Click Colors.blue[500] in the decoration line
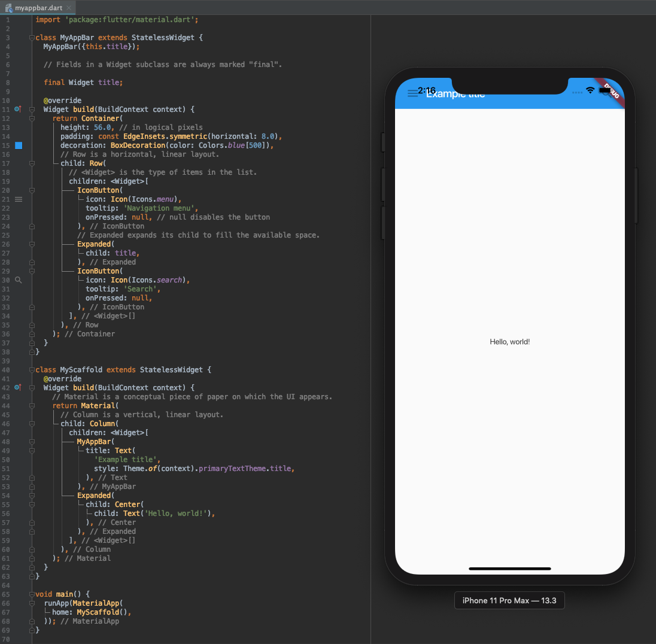 coord(232,145)
